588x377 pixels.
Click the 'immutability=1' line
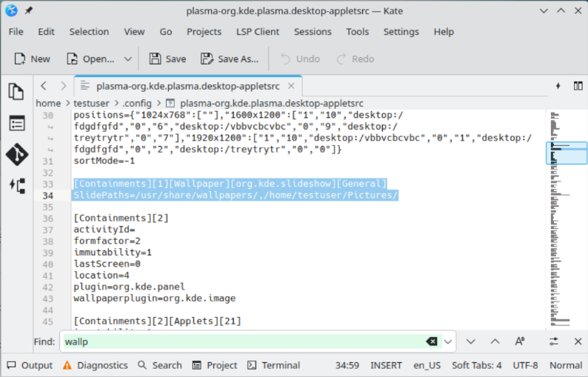[113, 253]
